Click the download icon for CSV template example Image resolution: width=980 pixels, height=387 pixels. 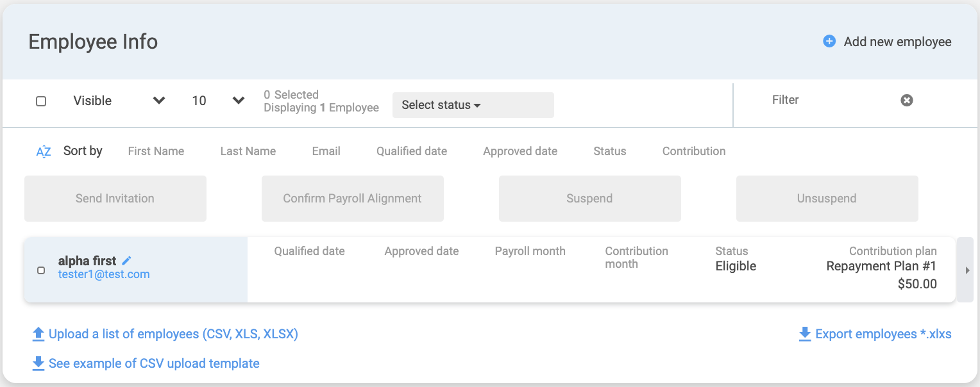[38, 363]
